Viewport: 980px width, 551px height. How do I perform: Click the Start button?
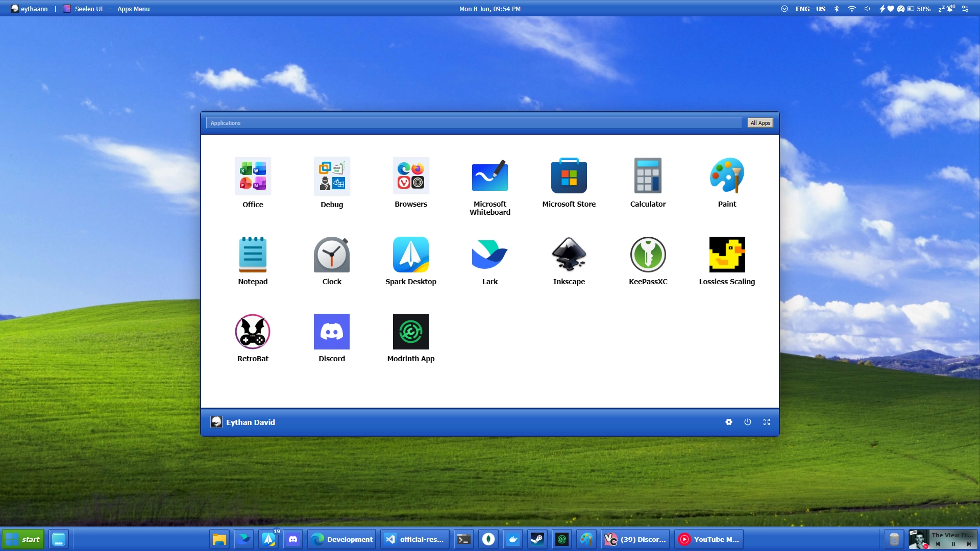[23, 539]
